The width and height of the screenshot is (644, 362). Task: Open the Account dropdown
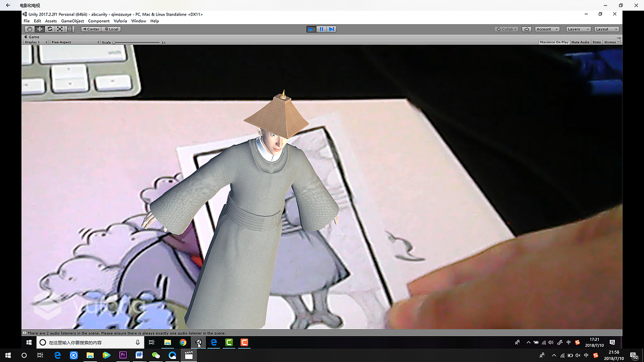547,29
